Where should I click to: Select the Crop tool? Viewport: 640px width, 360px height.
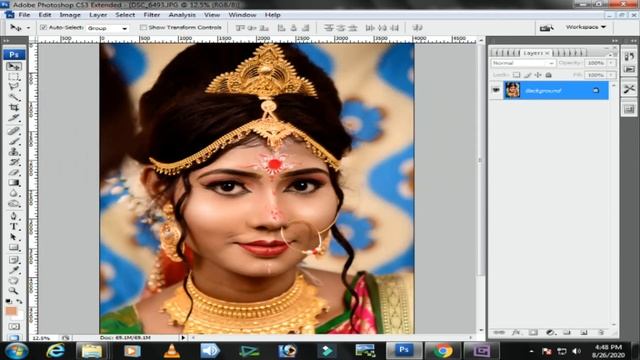[x=14, y=107]
